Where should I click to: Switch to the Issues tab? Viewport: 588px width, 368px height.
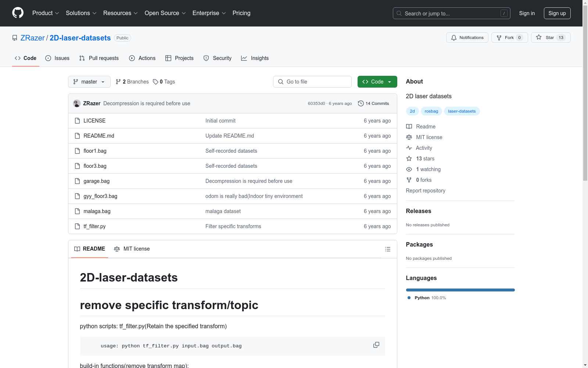[57, 58]
